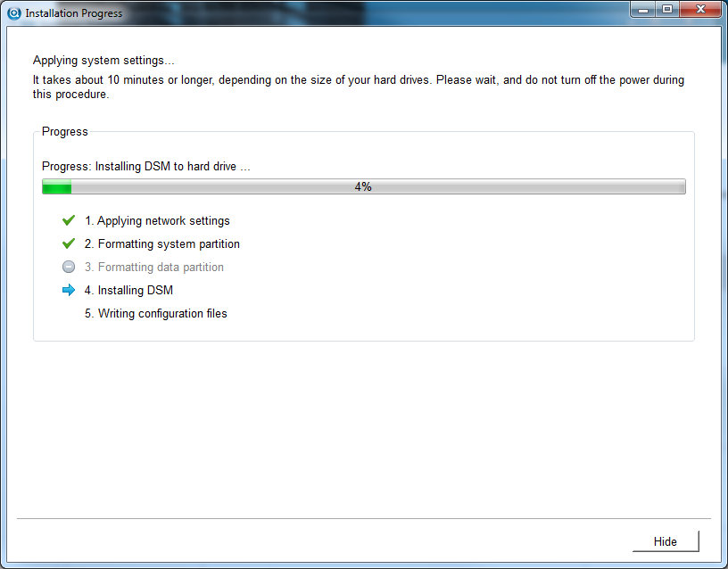Select the grayed step 3 Formatting data partition text
This screenshot has width=728, height=569.
(161, 267)
